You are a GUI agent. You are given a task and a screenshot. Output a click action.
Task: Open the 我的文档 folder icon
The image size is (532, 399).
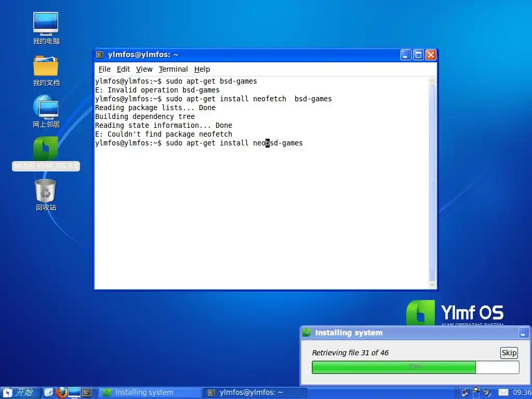(46, 70)
